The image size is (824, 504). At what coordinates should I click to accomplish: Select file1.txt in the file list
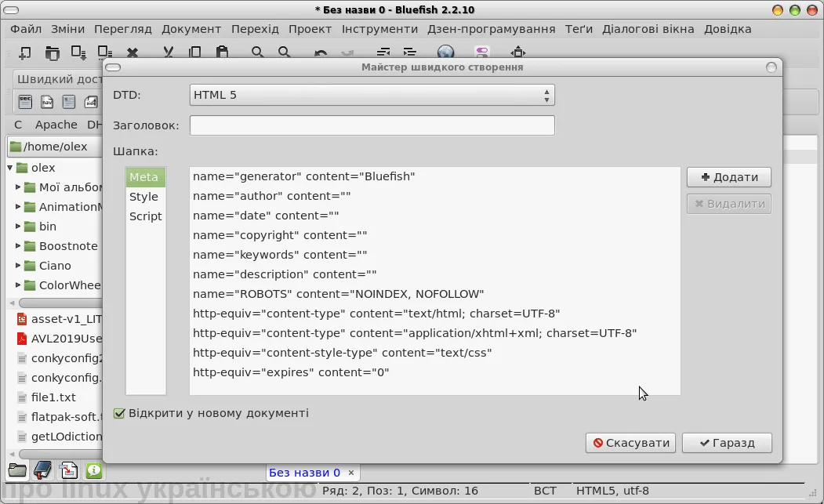[53, 397]
